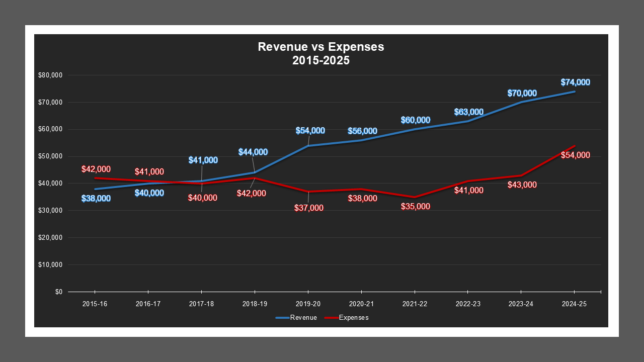
Task: Select the 2015-16 axis label
Action: click(x=96, y=304)
